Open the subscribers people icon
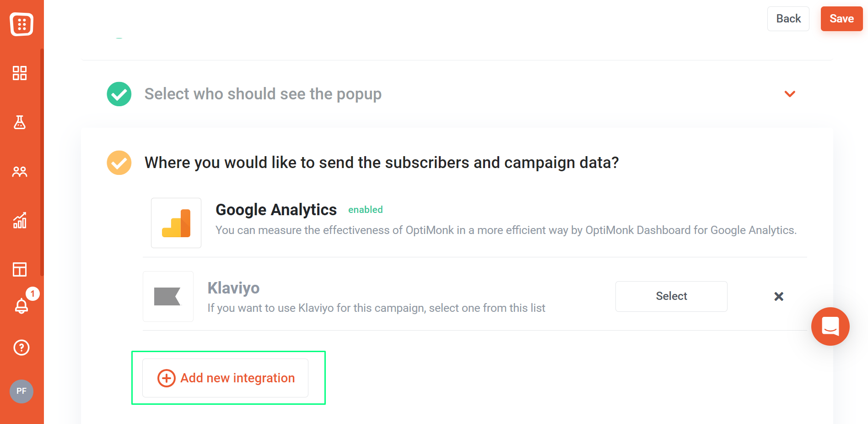The width and height of the screenshot is (868, 424). pos(20,172)
